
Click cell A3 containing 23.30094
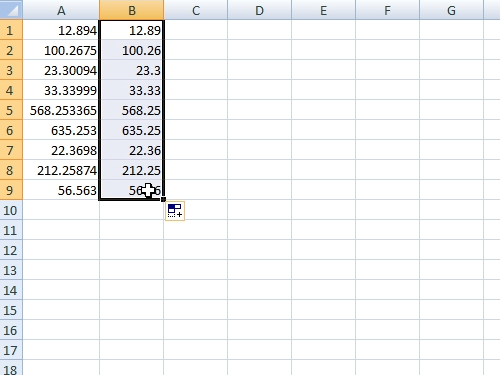61,70
